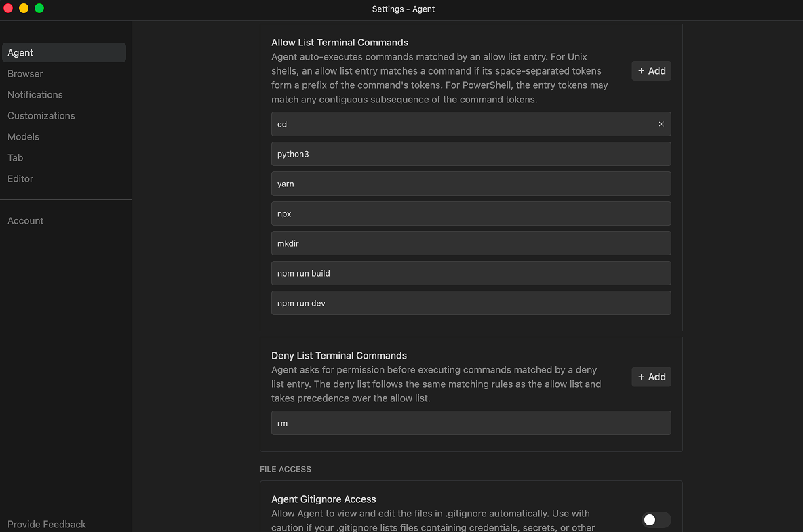Toggle Agent Gitignore Access switch
The height and width of the screenshot is (532, 803).
(x=656, y=520)
